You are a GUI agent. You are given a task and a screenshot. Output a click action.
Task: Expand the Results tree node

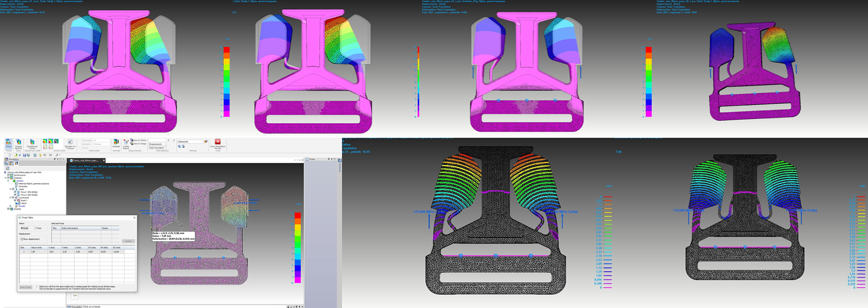tap(10, 206)
